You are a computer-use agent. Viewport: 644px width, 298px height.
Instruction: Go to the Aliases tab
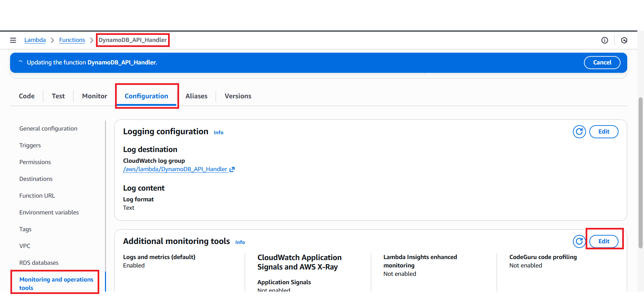[196, 96]
